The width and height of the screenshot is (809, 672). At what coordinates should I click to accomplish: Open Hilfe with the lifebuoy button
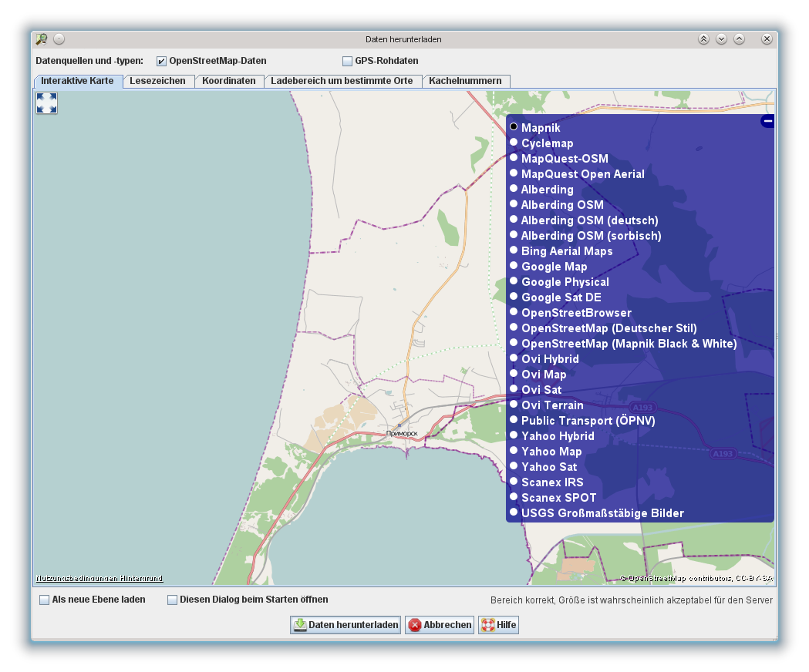point(498,625)
